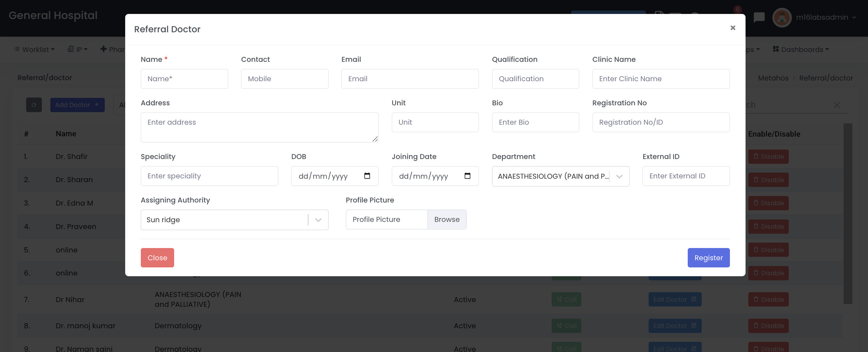This screenshot has height=352, width=868.
Task: Clear the search box with the X icon
Action: (837, 105)
